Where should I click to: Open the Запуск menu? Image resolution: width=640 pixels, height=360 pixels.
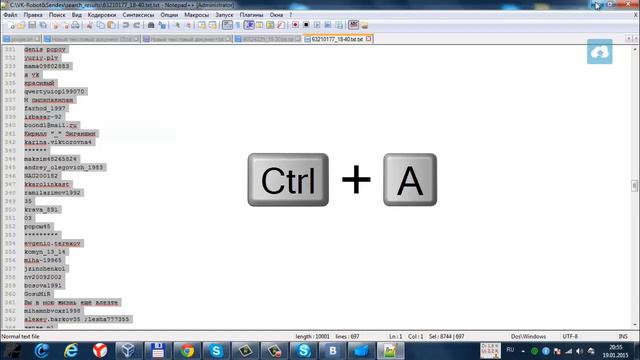(x=224, y=15)
